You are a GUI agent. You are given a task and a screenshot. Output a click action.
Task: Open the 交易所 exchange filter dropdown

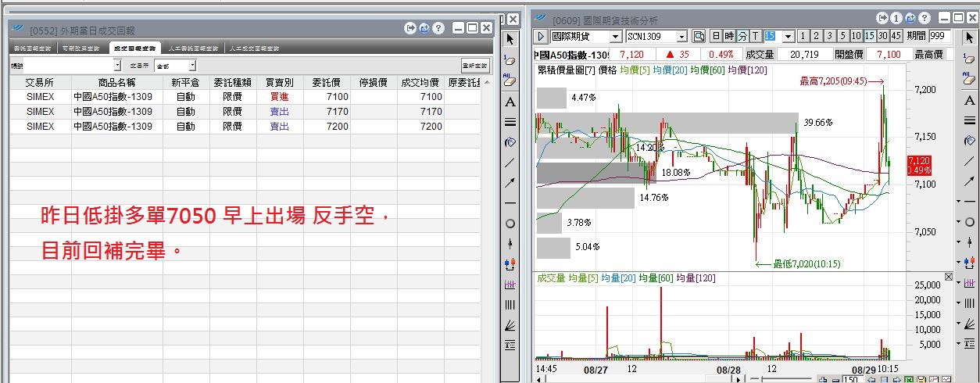point(192,66)
